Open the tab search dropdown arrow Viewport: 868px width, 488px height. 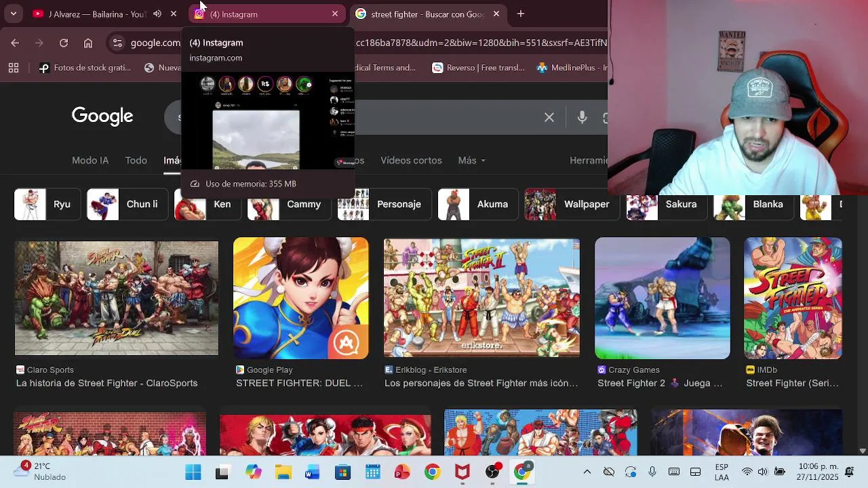(14, 14)
